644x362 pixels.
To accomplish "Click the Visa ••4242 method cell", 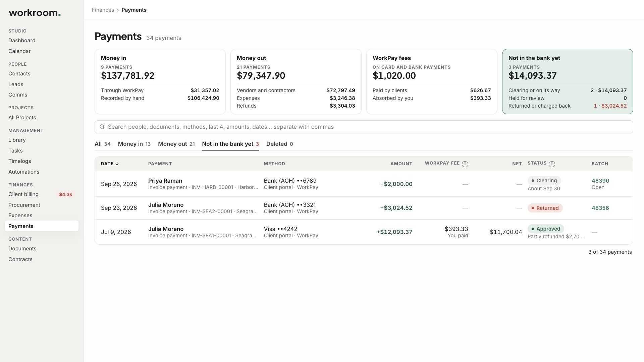I will coord(291,232).
